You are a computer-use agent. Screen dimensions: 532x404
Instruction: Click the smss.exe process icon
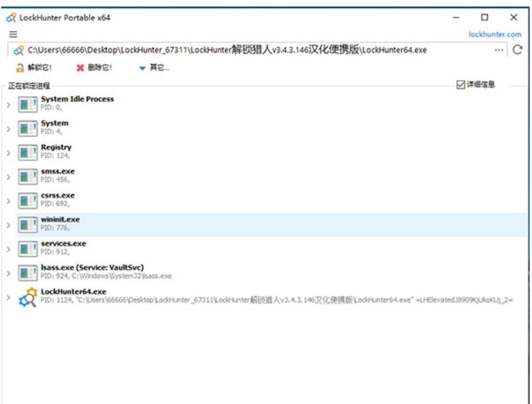[28, 176]
